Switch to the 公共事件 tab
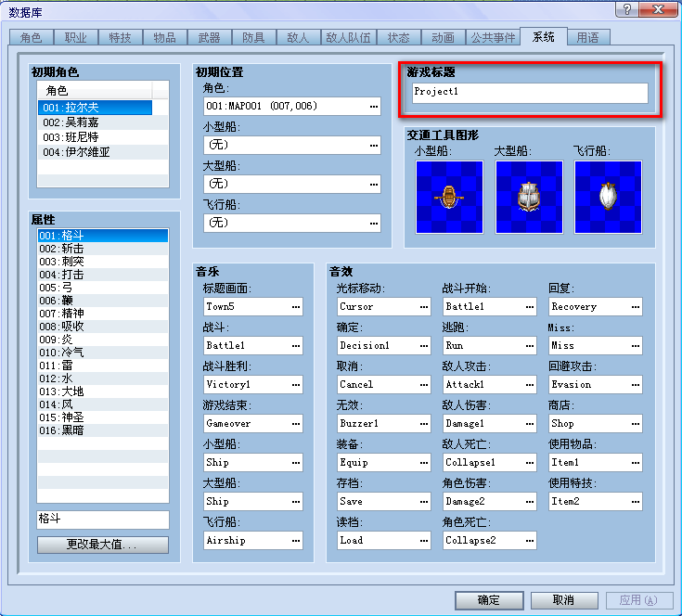682x616 pixels. point(494,37)
